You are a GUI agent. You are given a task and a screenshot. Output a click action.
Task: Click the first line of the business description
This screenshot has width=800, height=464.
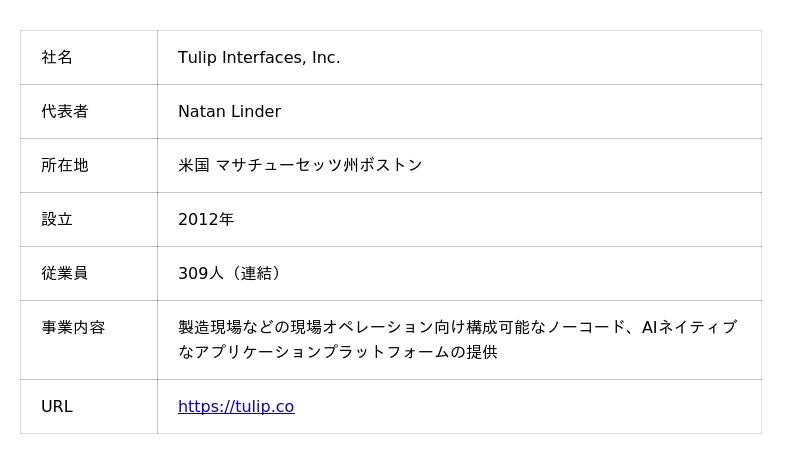tap(457, 328)
